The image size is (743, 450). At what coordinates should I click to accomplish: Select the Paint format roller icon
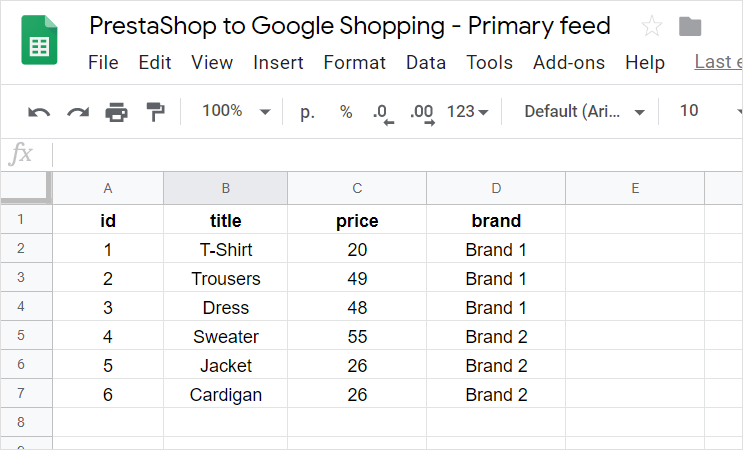(x=155, y=112)
